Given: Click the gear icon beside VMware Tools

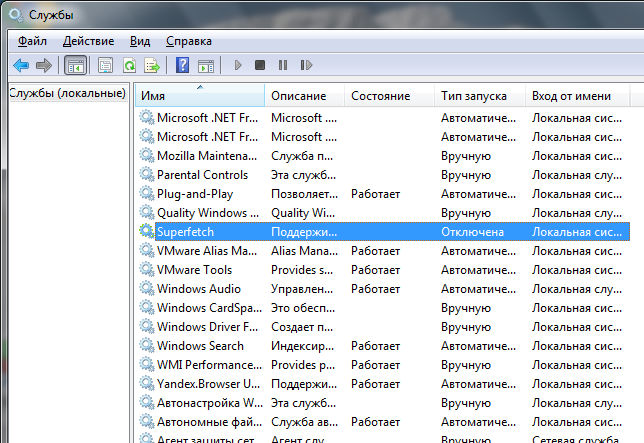Looking at the screenshot, I should click(x=147, y=269).
